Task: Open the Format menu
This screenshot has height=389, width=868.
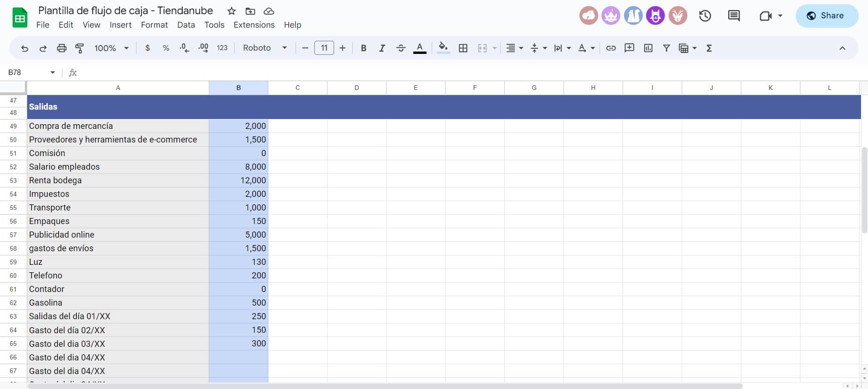Action: tap(154, 25)
